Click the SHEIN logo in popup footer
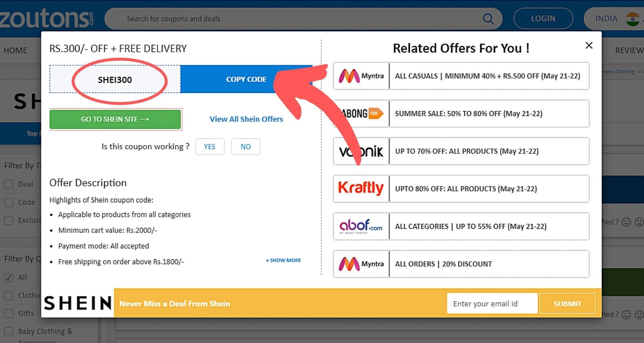Screen dimensions: 644x343 [78, 303]
